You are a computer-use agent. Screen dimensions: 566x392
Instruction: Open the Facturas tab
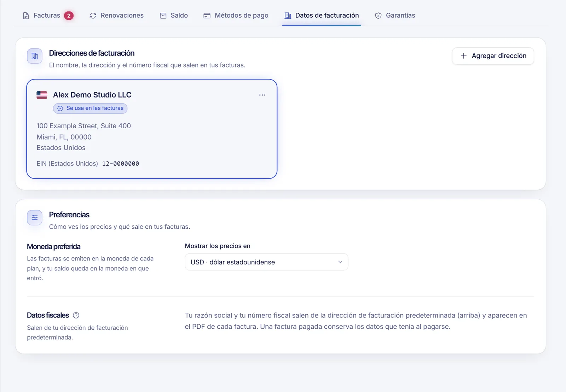(x=48, y=16)
